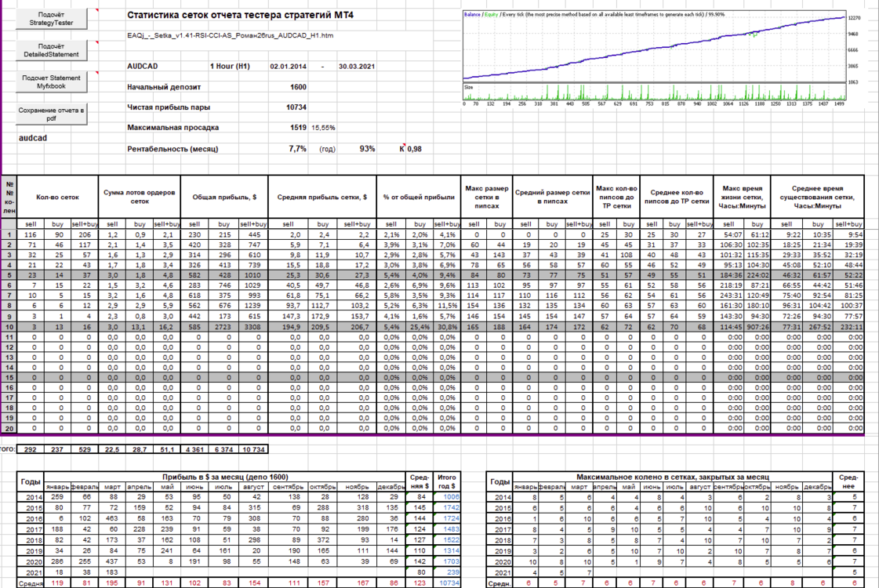The width and height of the screenshot is (879, 588).
Task: Select the totals lots sum 51,1
Action: click(x=167, y=449)
